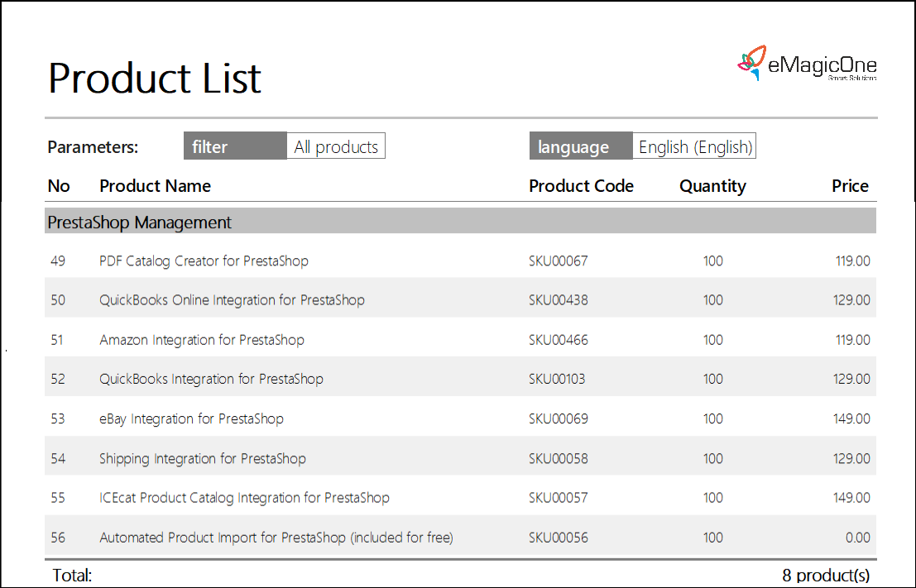Screen dimensions: 916x588
Task: Click the 'Product Name' column header
Action: [x=155, y=186]
